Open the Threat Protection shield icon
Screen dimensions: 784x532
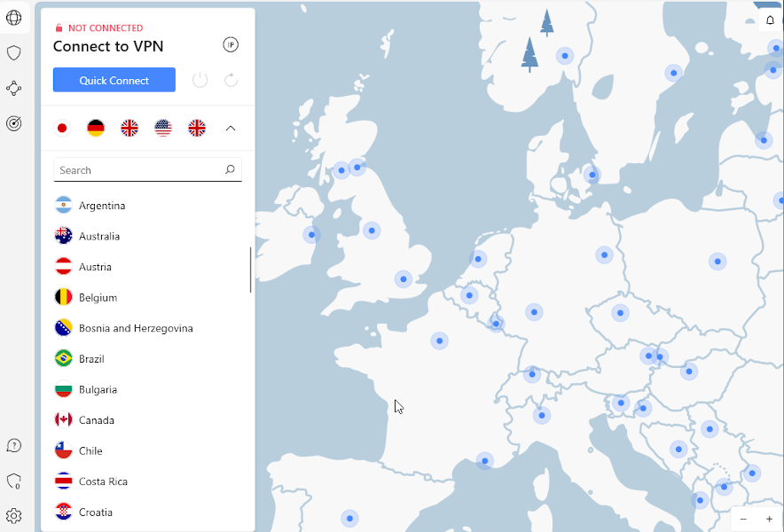14,53
